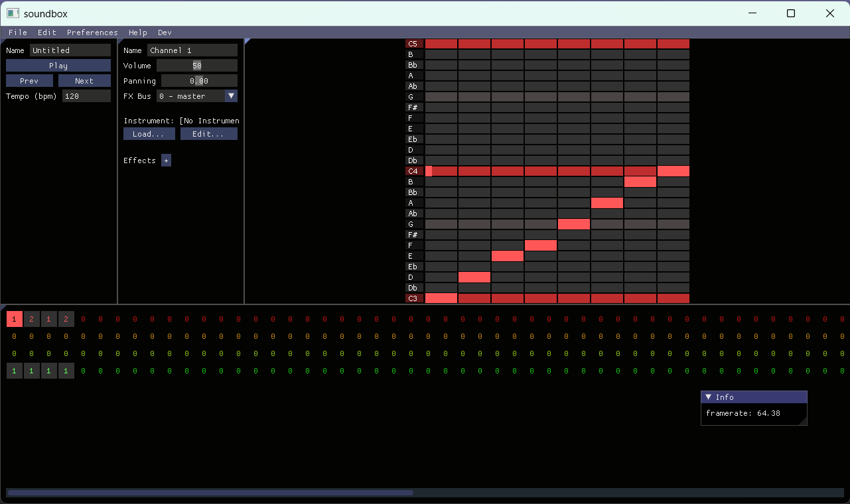
Task: Select "0 - master" in the FX Bus combo box
Action: tap(189, 95)
